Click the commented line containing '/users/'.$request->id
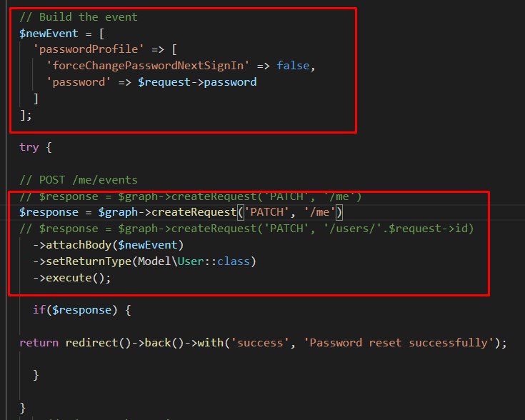 click(x=246, y=229)
